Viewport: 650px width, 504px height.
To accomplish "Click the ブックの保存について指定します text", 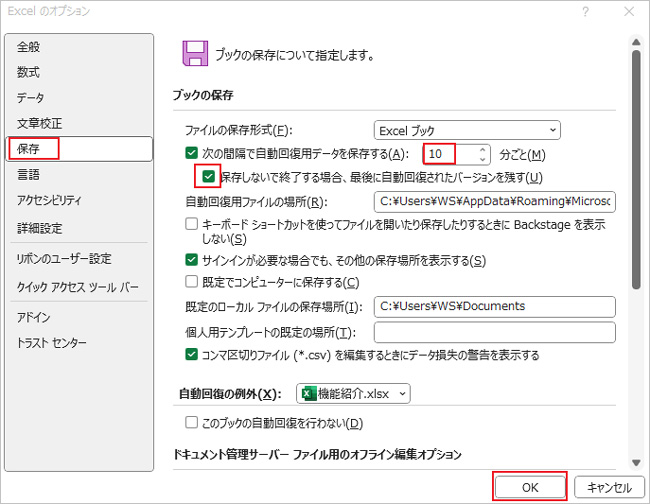I will click(295, 55).
